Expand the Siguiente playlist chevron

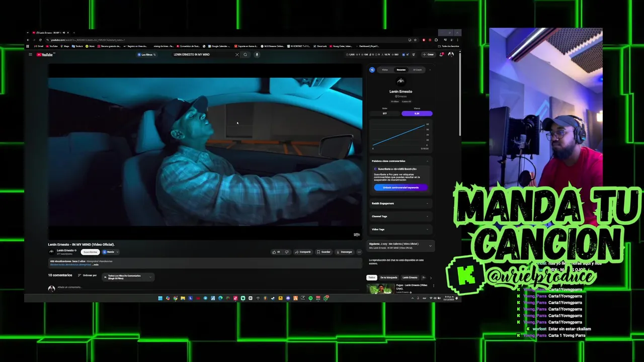(x=430, y=246)
